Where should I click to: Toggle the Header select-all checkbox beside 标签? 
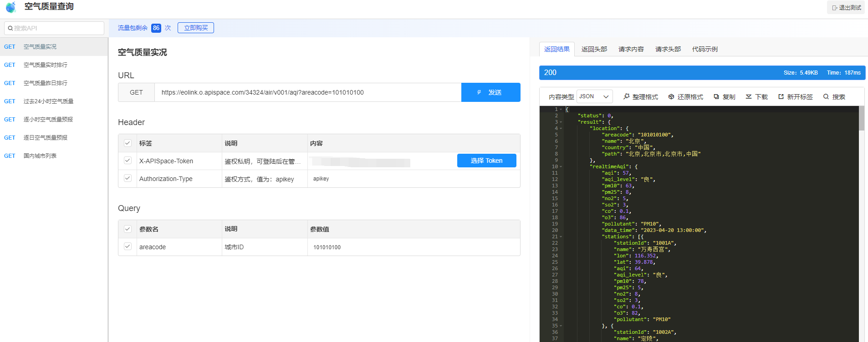pyautogui.click(x=128, y=143)
